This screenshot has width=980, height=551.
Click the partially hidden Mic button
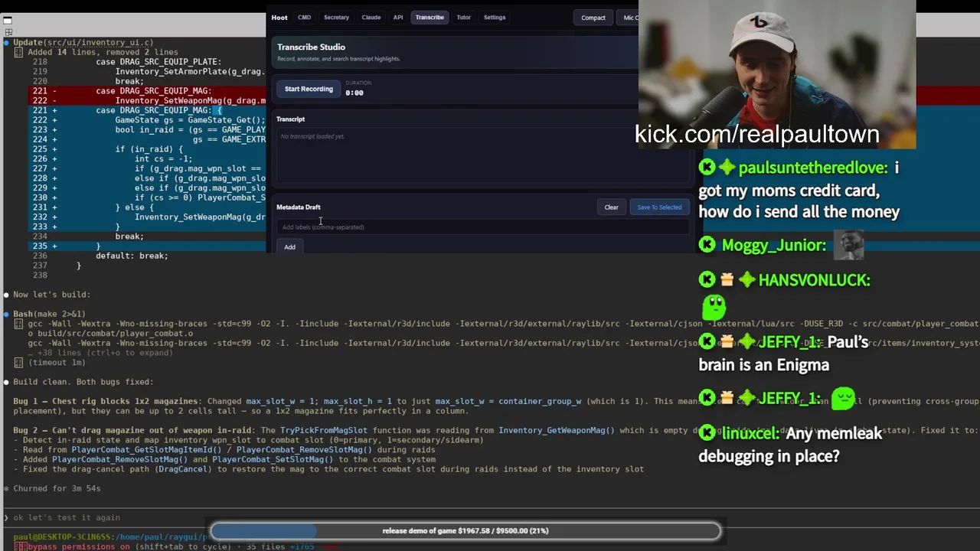pyautogui.click(x=629, y=18)
